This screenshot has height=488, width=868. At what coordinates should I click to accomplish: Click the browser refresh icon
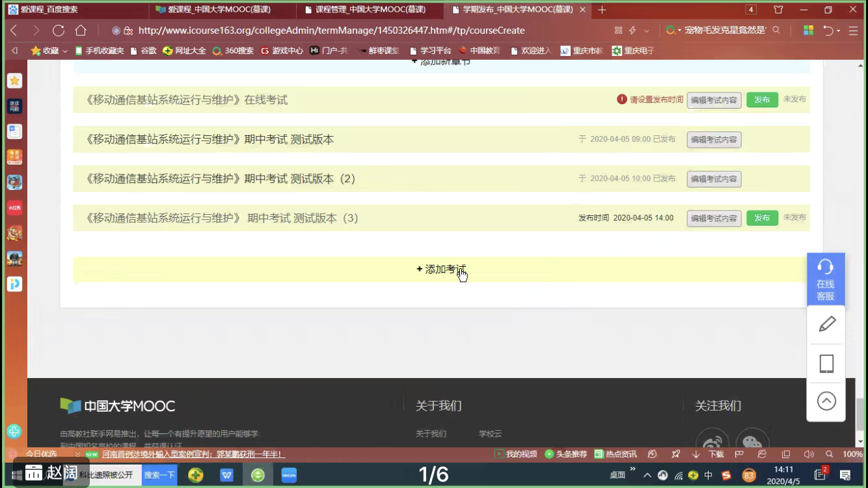[59, 31]
